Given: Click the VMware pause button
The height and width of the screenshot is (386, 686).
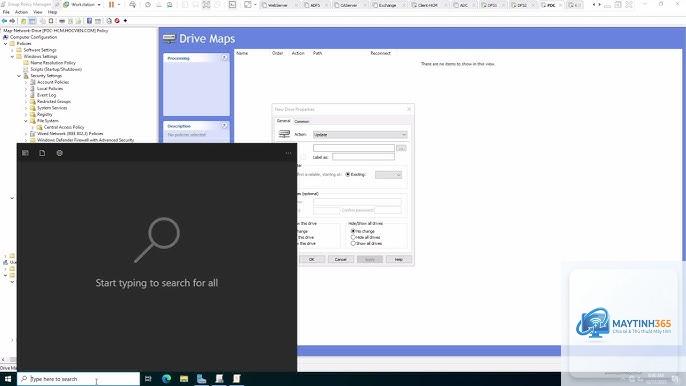Looking at the screenshot, I should point(112,5).
